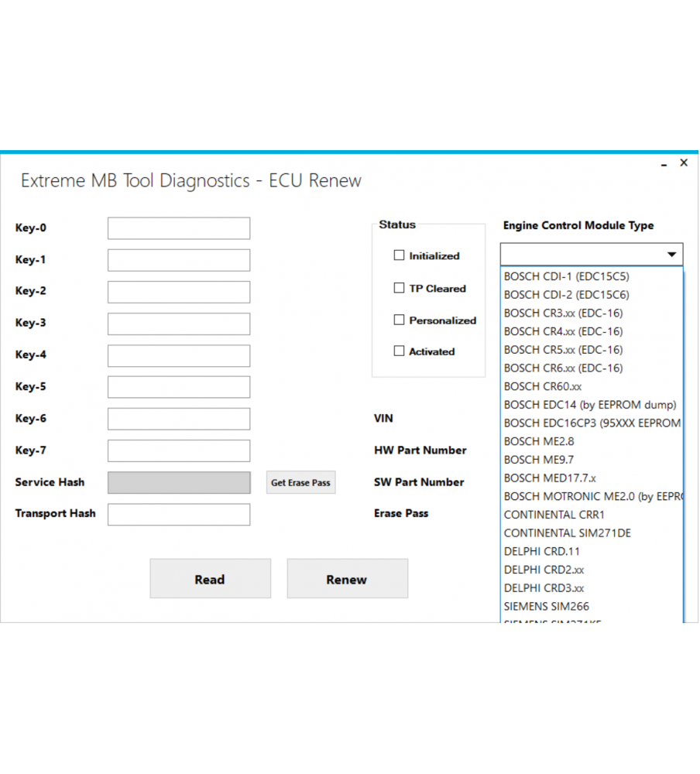Enable the Personalized checkbox
The width and height of the screenshot is (700, 774).
click(x=400, y=319)
